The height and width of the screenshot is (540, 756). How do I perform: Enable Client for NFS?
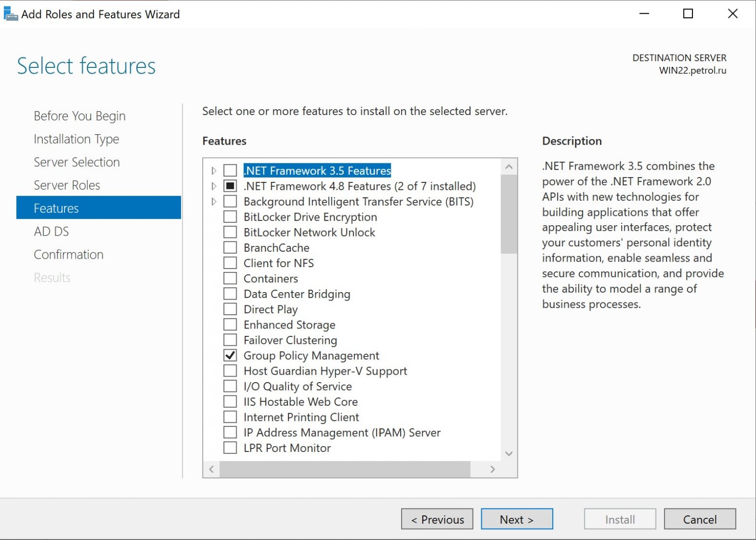click(229, 263)
